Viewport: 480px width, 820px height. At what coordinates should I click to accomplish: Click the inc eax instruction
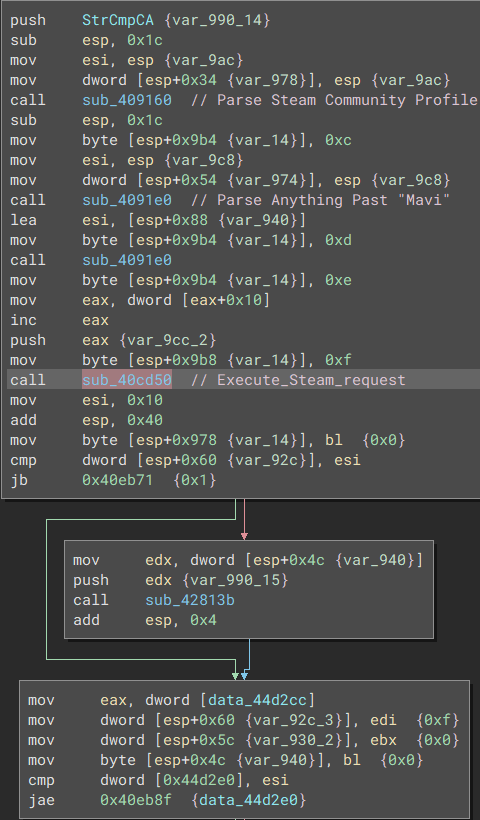point(60,320)
